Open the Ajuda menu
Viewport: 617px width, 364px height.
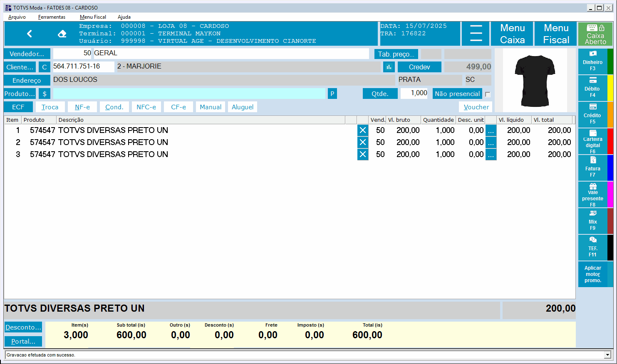click(124, 17)
